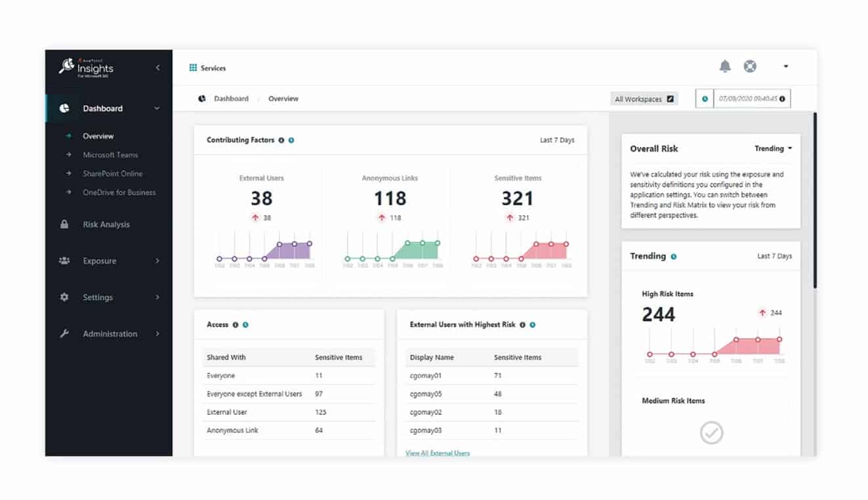Click the Settings gear icon

click(x=64, y=297)
